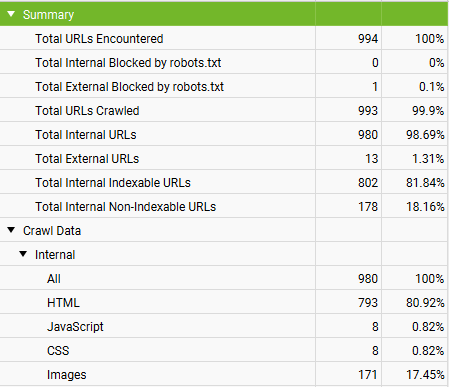Select Total Internal Blocked by robots.txt
449x387 pixels.
pos(224,62)
